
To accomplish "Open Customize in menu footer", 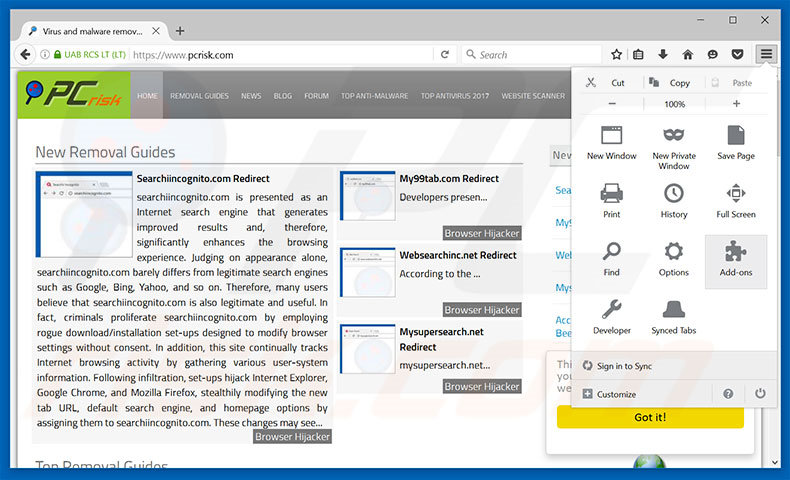I will [x=610, y=394].
